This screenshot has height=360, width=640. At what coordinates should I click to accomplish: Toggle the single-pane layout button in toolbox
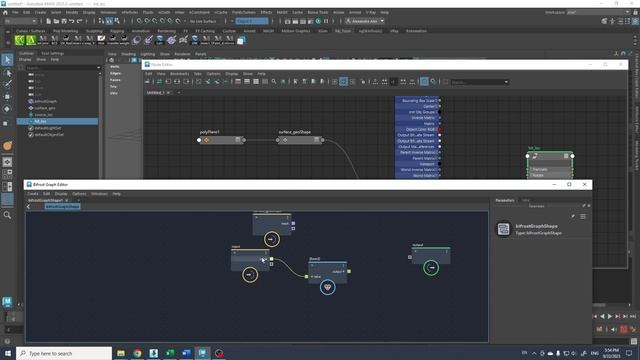click(7, 162)
